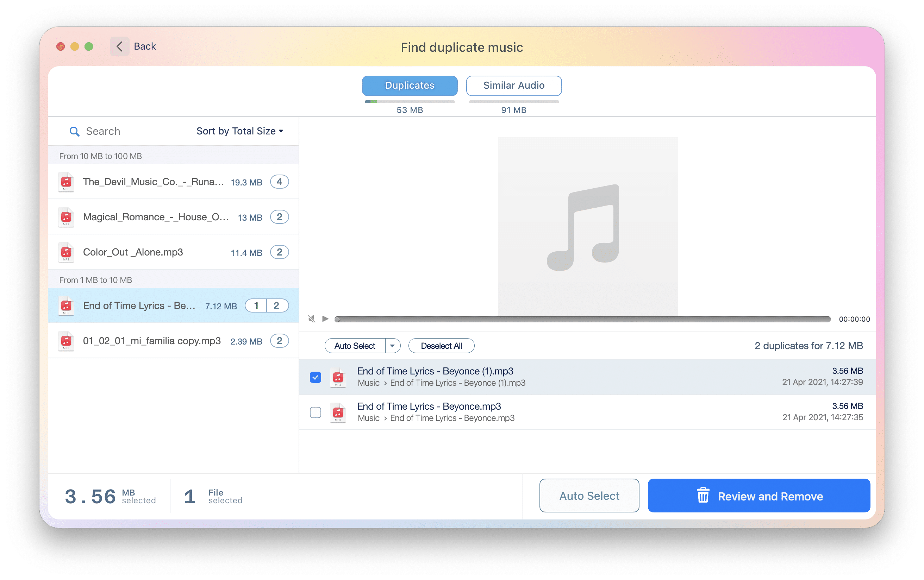This screenshot has width=924, height=580.
Task: Click the large bottom Auto Select button
Action: point(589,495)
